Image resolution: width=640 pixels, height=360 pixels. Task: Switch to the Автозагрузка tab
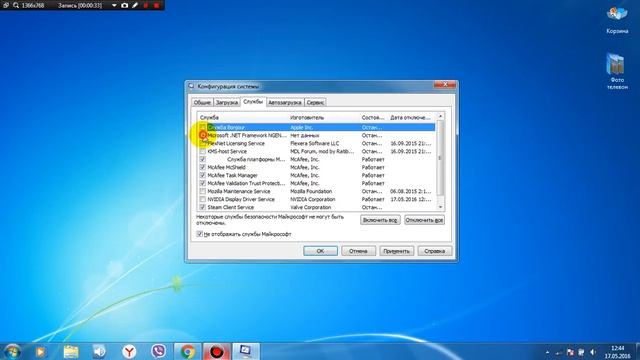click(285, 102)
